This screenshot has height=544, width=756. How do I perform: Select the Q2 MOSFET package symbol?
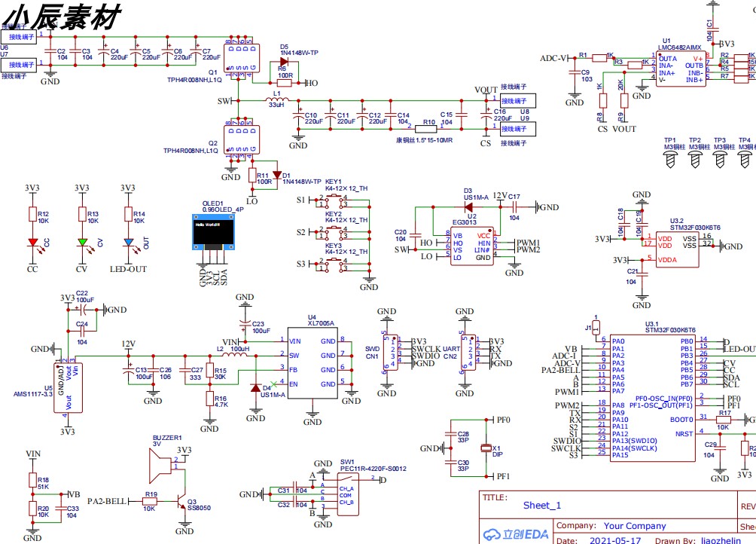tap(242, 140)
